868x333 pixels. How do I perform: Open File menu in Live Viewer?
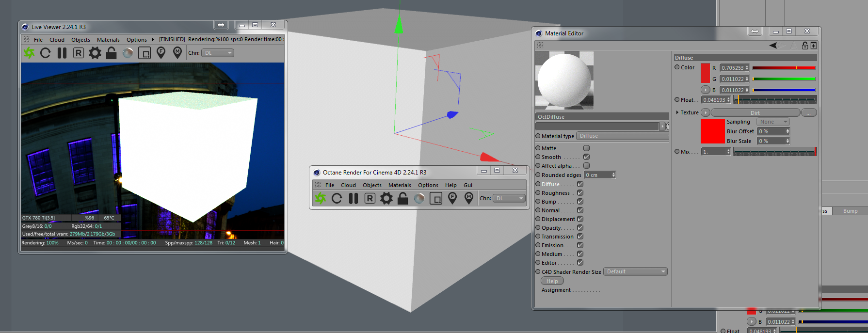point(38,40)
